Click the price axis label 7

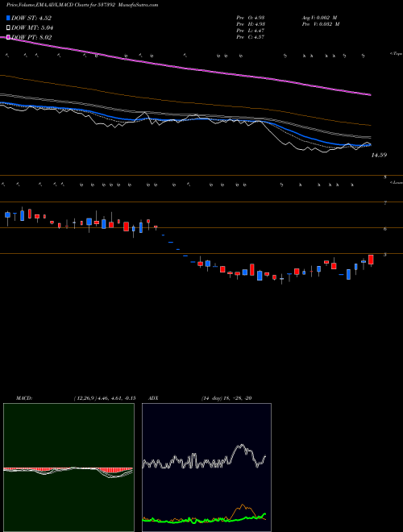pyautogui.click(x=385, y=203)
